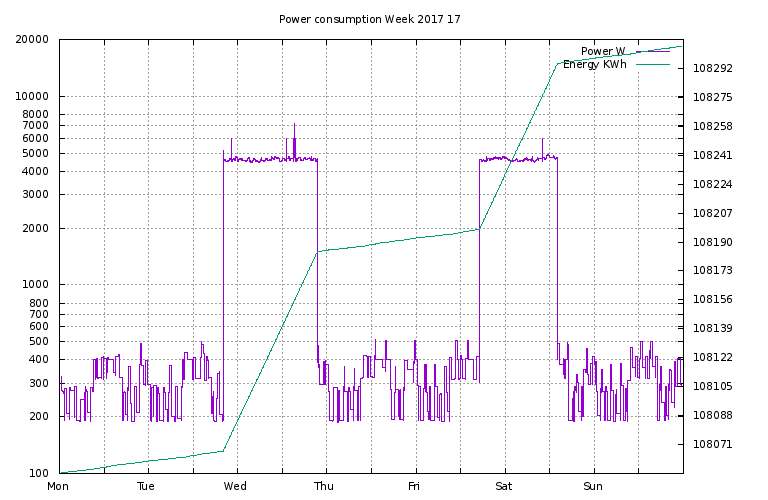This screenshot has width=768, height=500.
Task: Click the 800 left axis label
Action: pos(39,303)
